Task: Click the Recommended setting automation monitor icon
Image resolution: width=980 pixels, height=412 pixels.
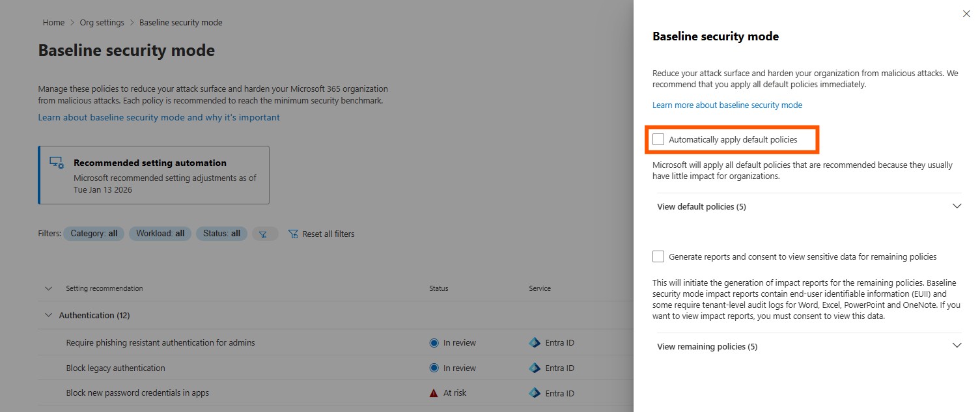Action: (x=57, y=163)
